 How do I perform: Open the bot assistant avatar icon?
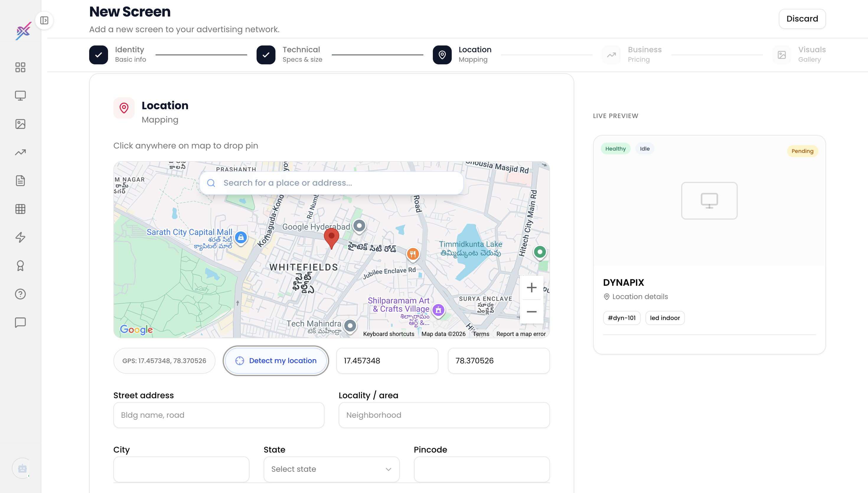pyautogui.click(x=22, y=468)
